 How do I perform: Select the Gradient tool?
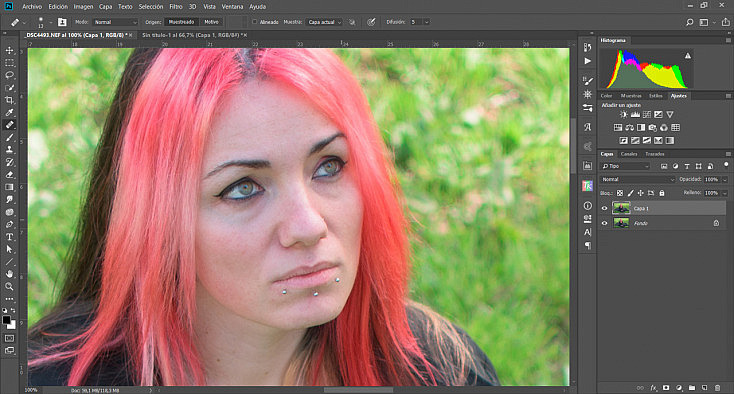[x=9, y=187]
